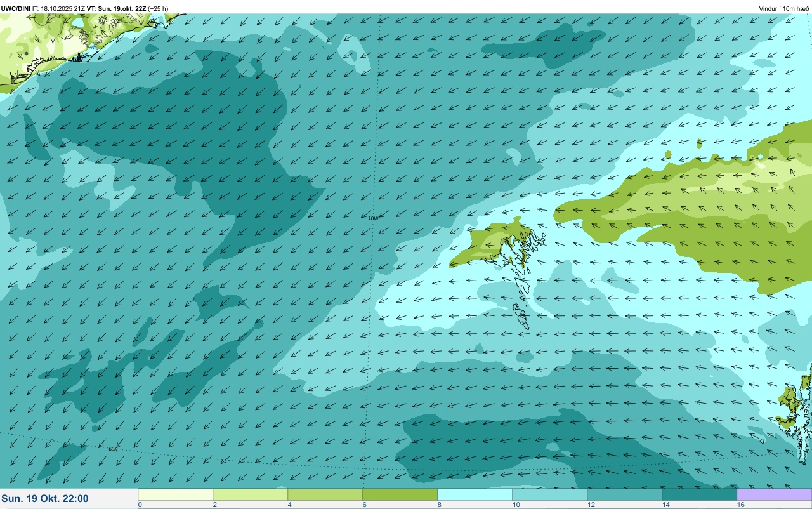Click the medium teal 12–14 legend swatch

pos(624,494)
